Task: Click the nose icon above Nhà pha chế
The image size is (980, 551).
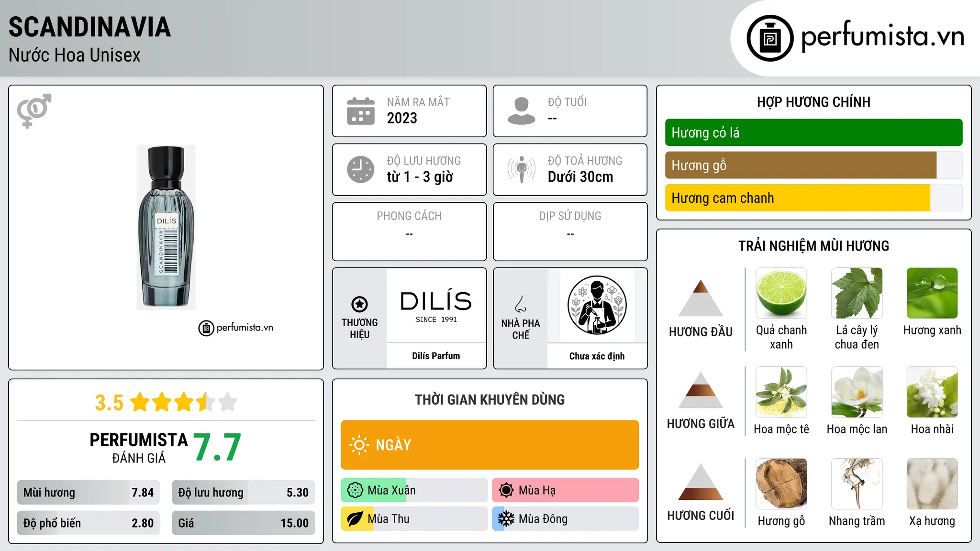Action: point(521,304)
